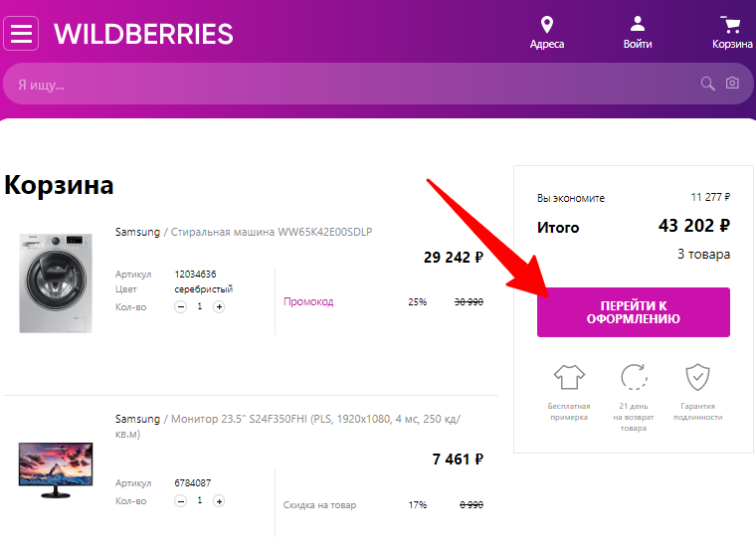Viewport: 756px width, 557px height.
Task: Open the Samsung monitor thumbnail
Action: [56, 470]
